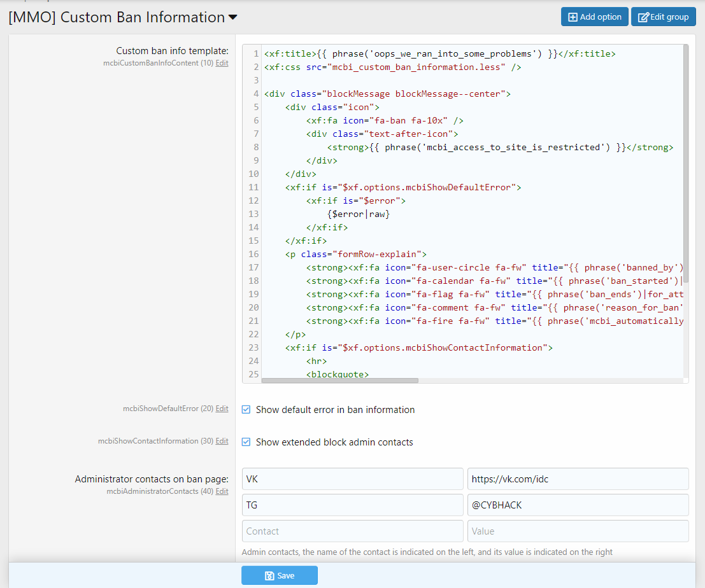Image resolution: width=705 pixels, height=588 pixels.
Task: Click the @CYBHACK value field
Action: (578, 505)
